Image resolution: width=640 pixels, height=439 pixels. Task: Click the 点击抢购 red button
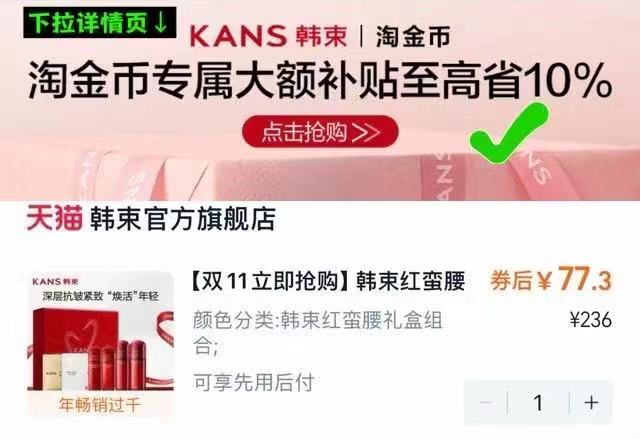320,131
